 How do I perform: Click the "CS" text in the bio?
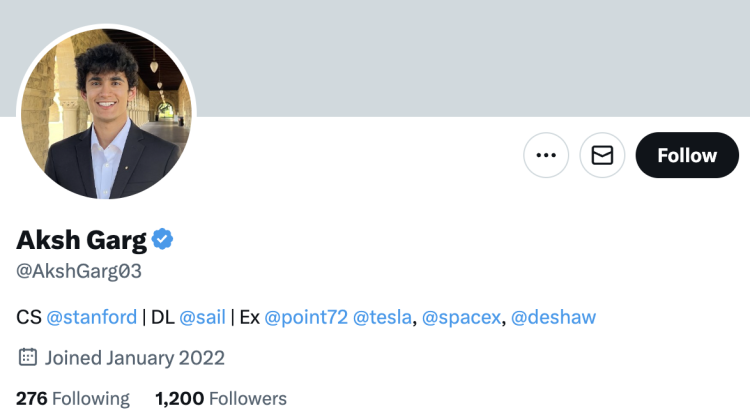pos(28,317)
